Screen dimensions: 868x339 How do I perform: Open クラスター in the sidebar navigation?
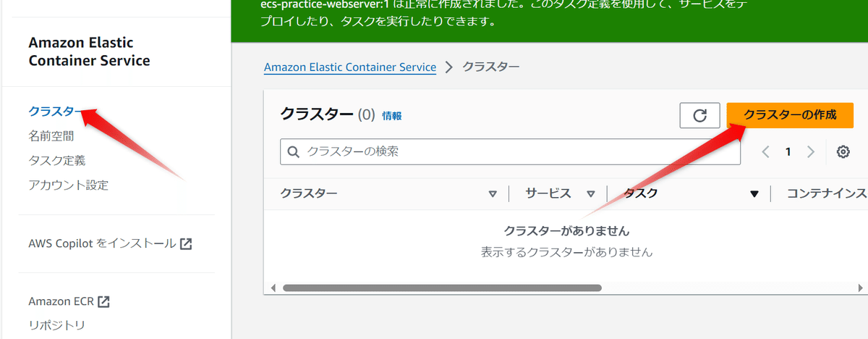click(51, 111)
